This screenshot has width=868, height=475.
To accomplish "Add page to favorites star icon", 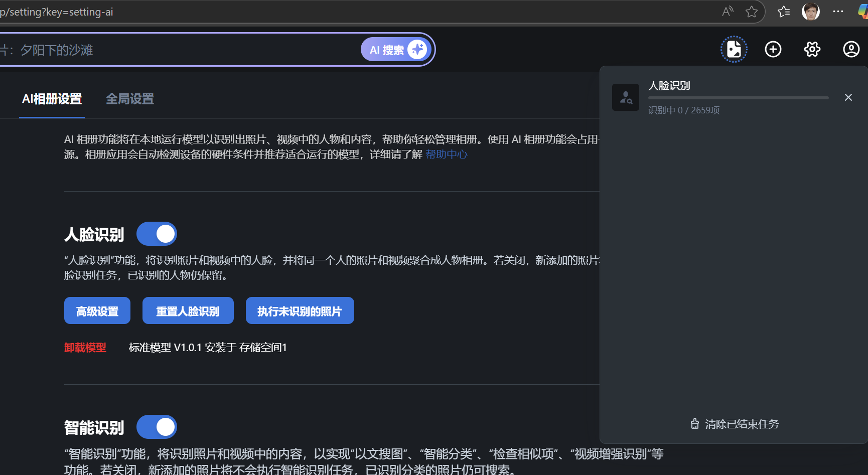I will [751, 12].
